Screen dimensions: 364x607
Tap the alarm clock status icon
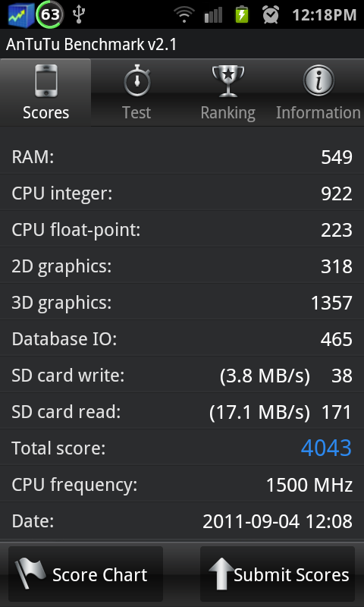271,14
